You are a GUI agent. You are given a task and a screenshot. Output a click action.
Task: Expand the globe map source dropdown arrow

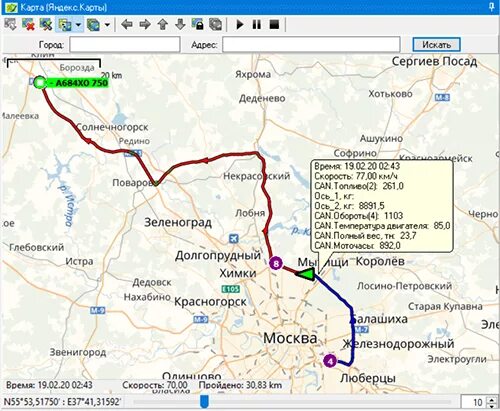[107, 25]
